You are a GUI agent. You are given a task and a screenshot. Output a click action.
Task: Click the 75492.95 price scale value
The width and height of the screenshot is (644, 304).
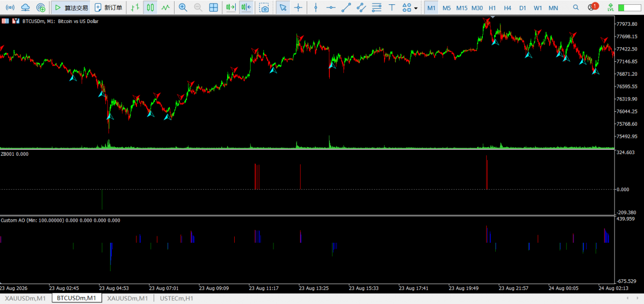click(x=627, y=136)
